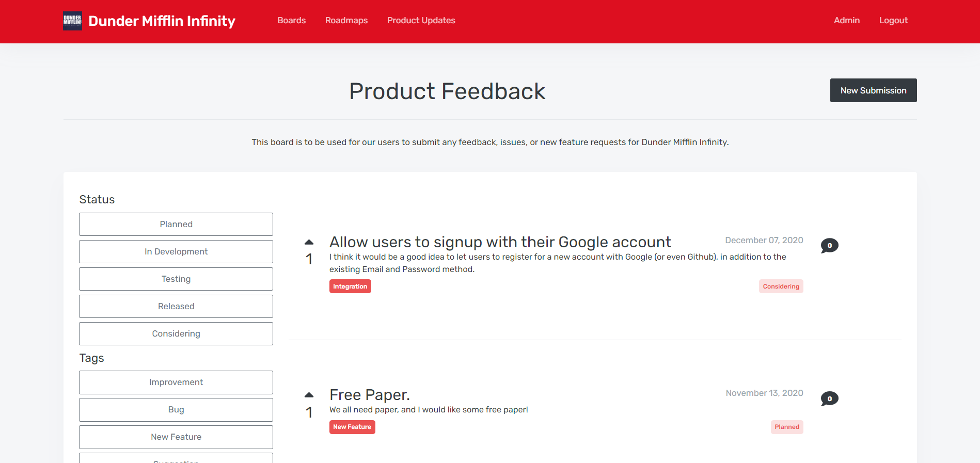Click the 'Status' sidebar heading
Image resolution: width=980 pixels, height=463 pixels.
click(97, 200)
